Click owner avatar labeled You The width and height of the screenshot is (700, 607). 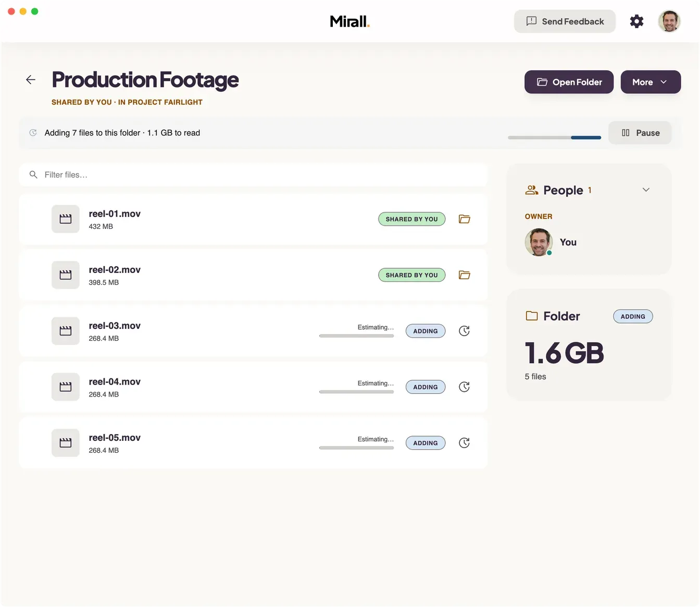point(539,242)
